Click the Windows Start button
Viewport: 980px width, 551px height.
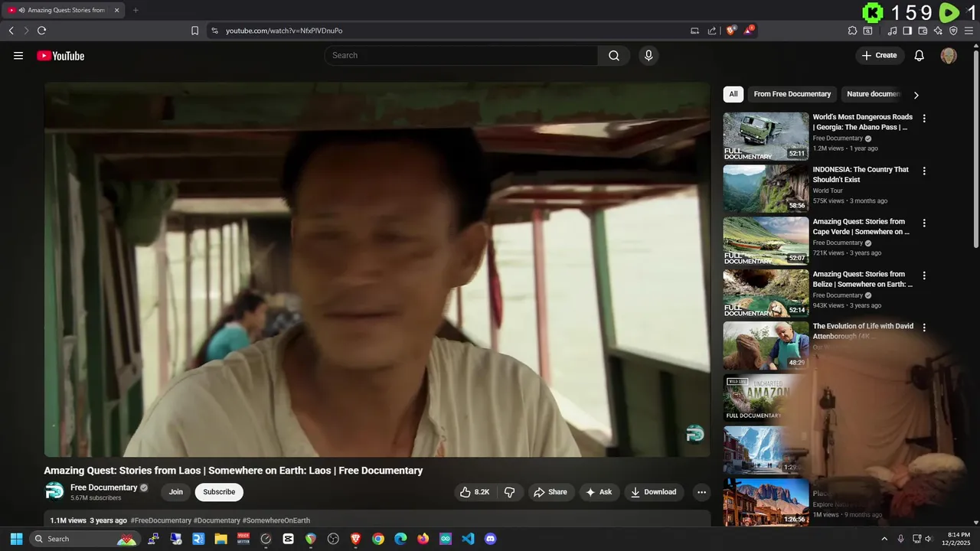16,539
